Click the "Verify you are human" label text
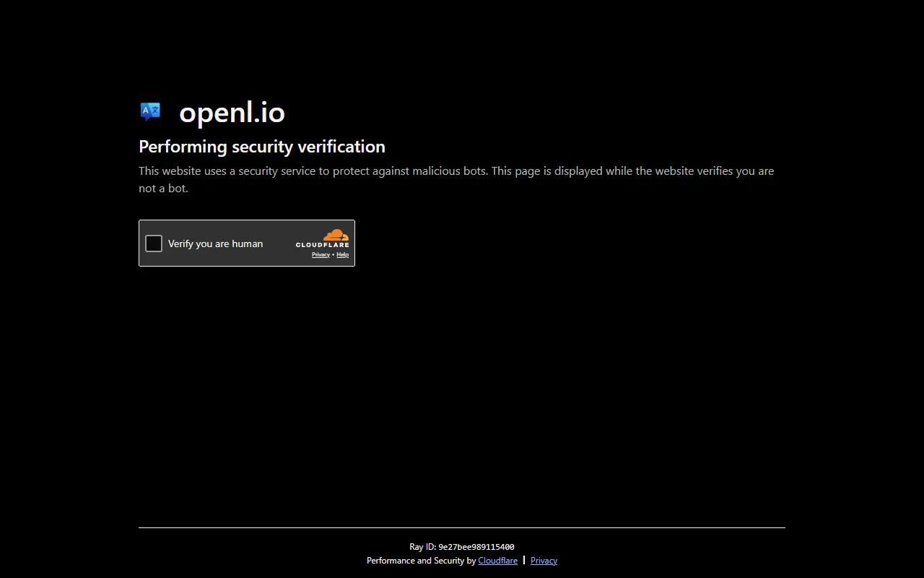This screenshot has height=578, width=924. point(215,243)
